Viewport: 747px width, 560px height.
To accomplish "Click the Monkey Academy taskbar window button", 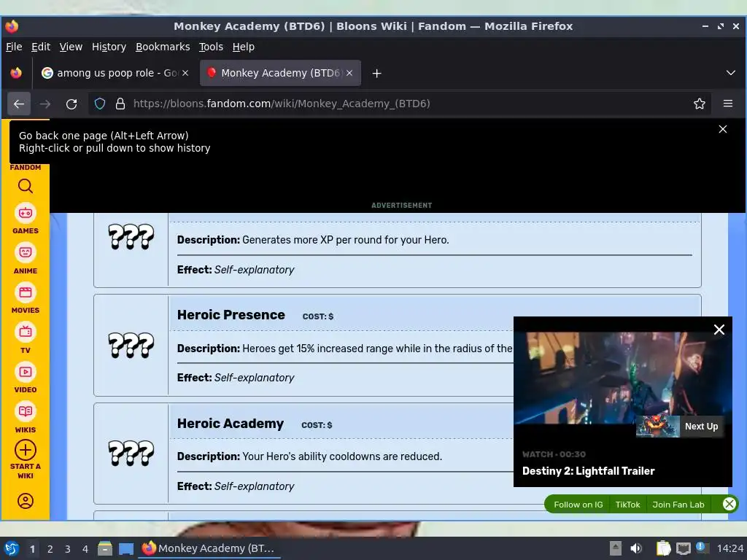I will [209, 548].
